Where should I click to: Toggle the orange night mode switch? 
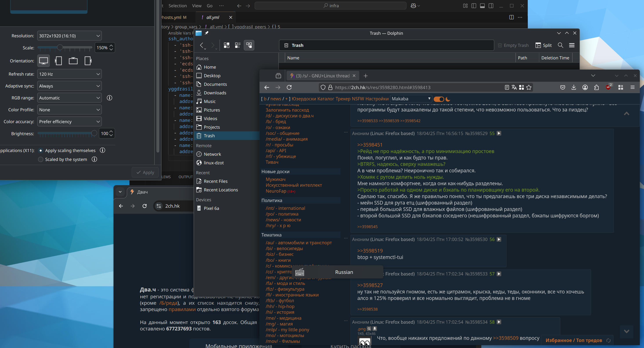tap(439, 99)
